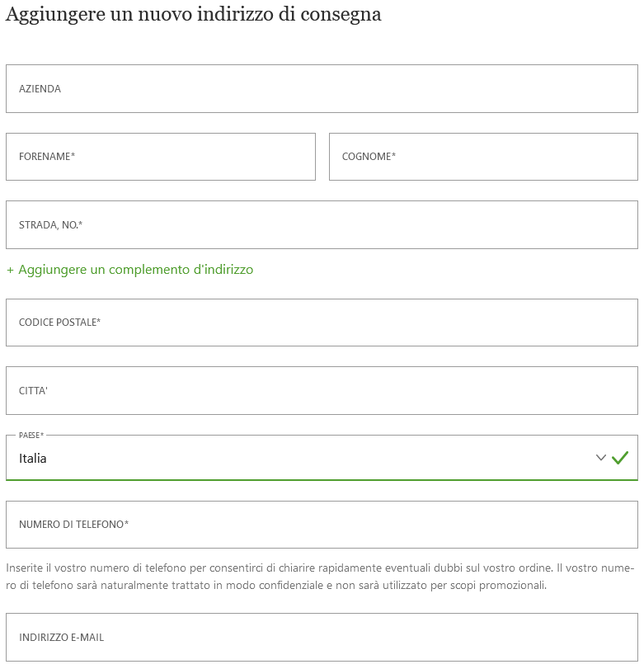Select the Cognome text box

(483, 157)
